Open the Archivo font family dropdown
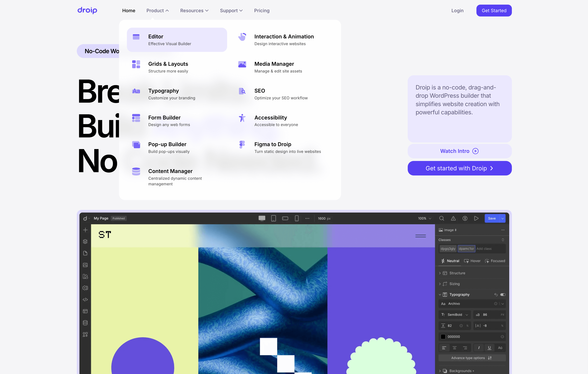The height and width of the screenshot is (374, 588). tap(502, 304)
